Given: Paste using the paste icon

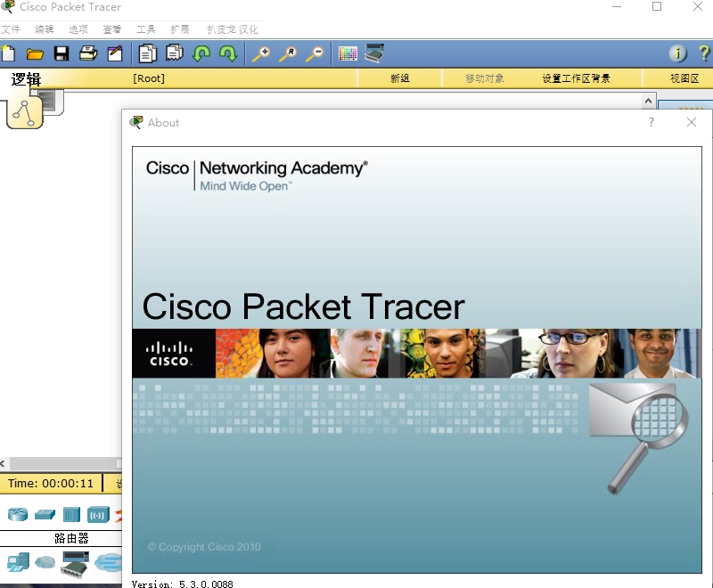Looking at the screenshot, I should (175, 53).
